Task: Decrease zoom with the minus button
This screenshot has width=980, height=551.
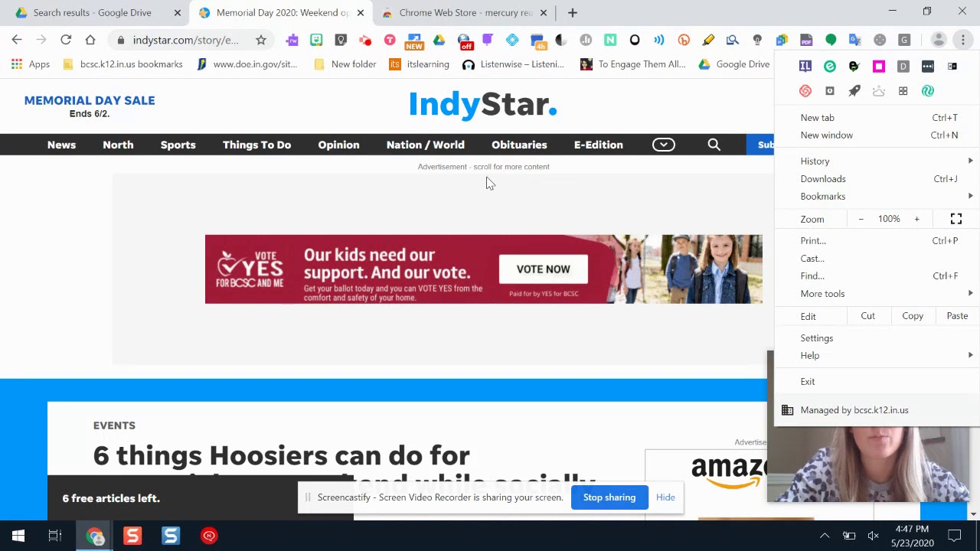Action: (861, 219)
